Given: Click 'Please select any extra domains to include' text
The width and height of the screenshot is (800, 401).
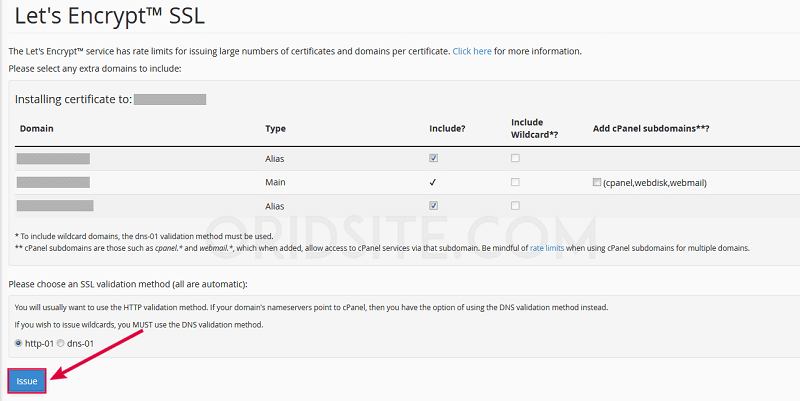Looking at the screenshot, I should tap(95, 68).
